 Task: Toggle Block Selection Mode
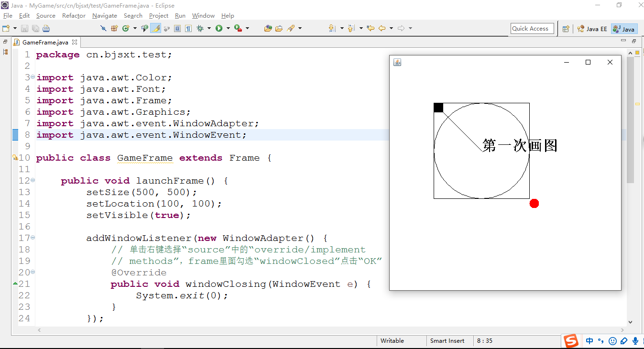(x=177, y=28)
